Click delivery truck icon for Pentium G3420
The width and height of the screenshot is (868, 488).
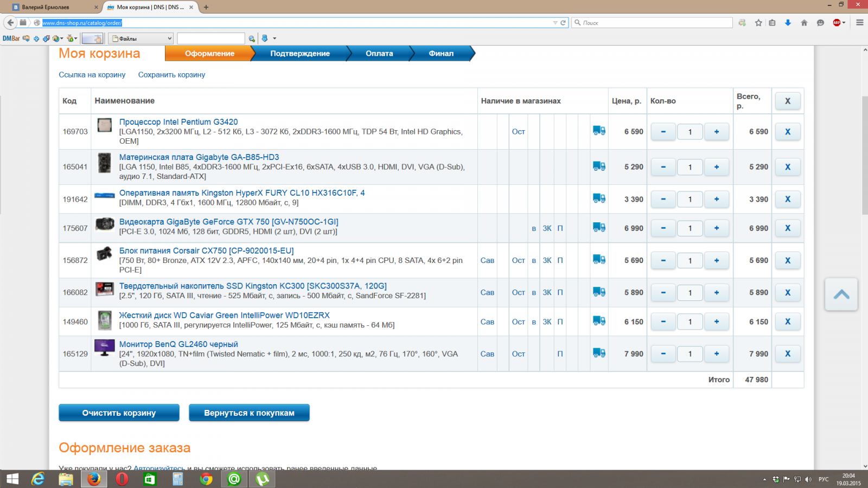599,131
